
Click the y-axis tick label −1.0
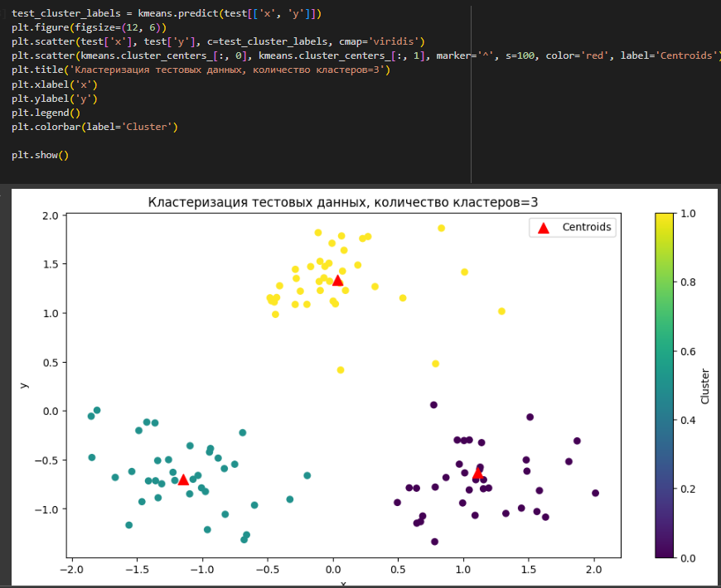[x=46, y=509]
